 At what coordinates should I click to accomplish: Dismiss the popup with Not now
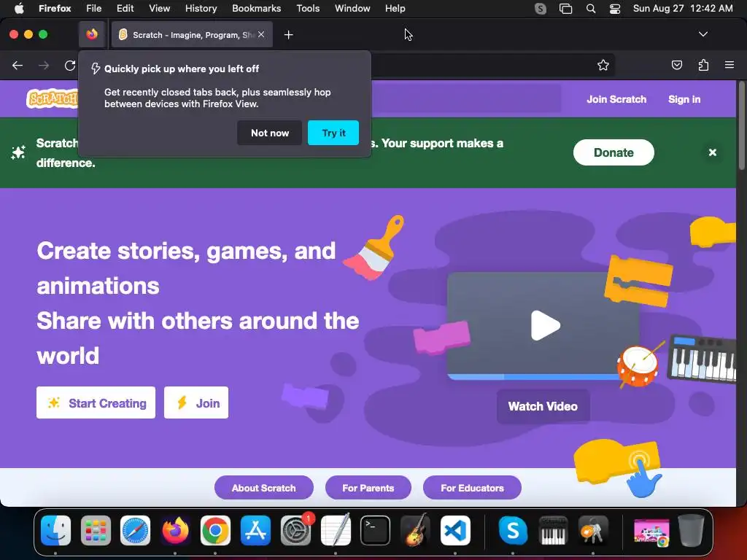click(270, 133)
